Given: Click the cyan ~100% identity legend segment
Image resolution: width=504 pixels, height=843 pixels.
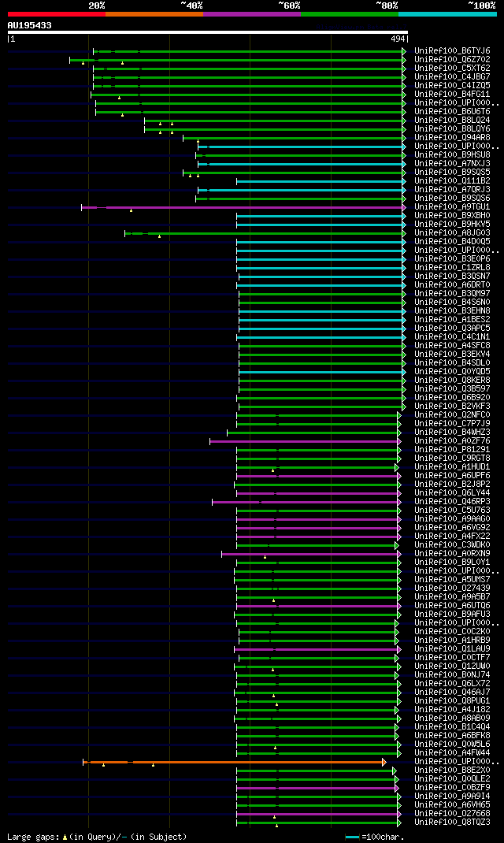Looking at the screenshot, I should point(447,13).
